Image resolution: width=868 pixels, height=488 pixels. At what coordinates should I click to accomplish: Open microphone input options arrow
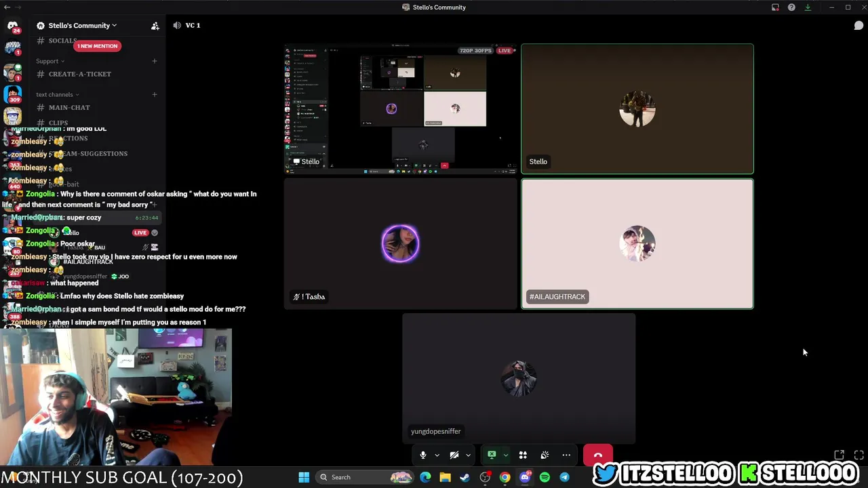click(x=437, y=455)
